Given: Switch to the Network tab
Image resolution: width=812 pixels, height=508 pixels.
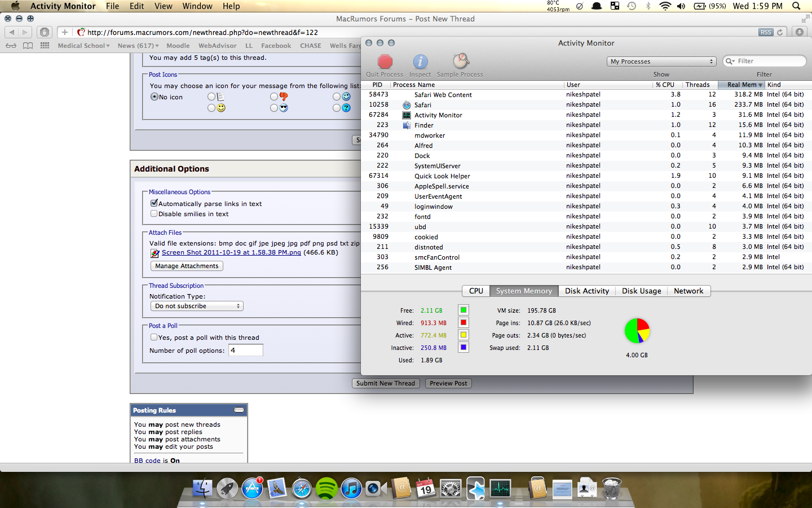Looking at the screenshot, I should click(689, 291).
